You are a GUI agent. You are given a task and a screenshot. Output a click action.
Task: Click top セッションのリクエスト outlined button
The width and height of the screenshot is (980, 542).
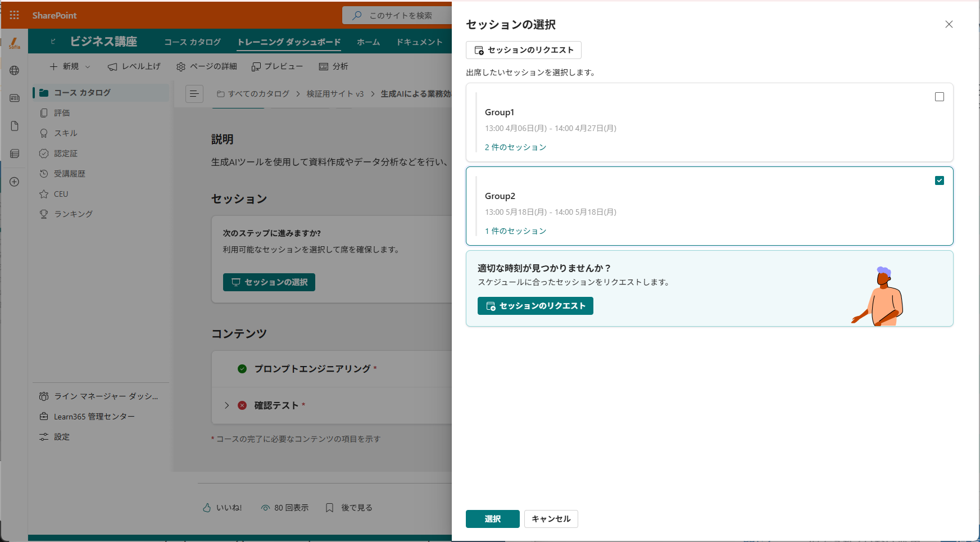coord(524,50)
